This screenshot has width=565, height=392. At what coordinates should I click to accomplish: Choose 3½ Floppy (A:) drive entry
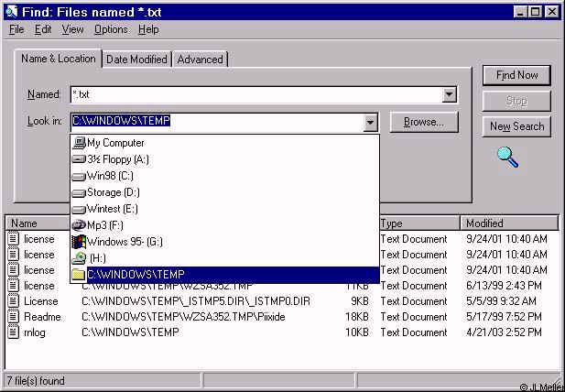224,159
